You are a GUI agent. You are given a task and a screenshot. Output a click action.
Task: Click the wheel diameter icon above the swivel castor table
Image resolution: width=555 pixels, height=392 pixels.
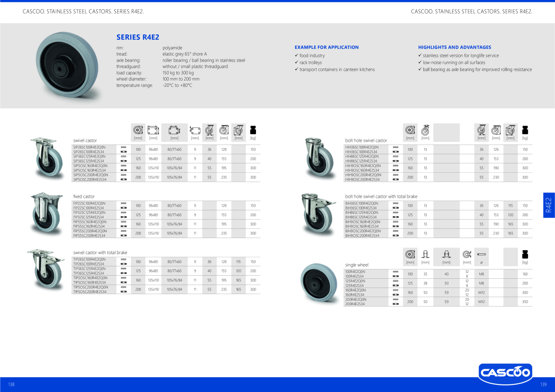pos(138,130)
